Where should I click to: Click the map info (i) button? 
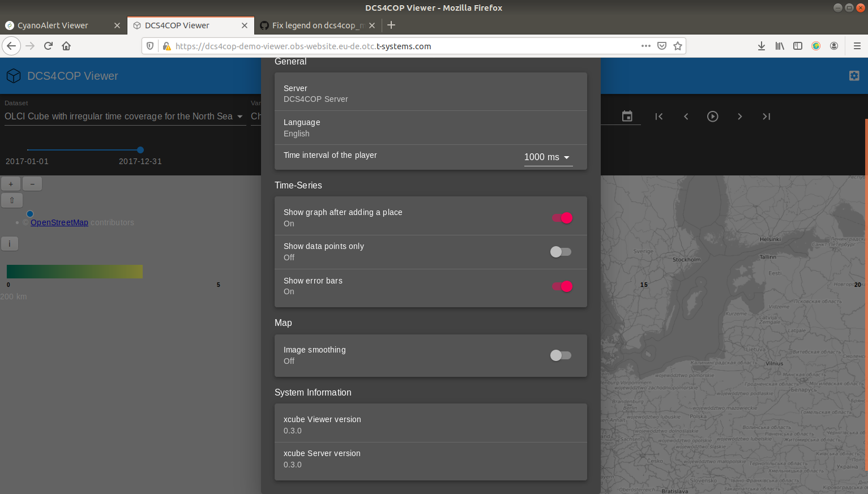pos(10,243)
